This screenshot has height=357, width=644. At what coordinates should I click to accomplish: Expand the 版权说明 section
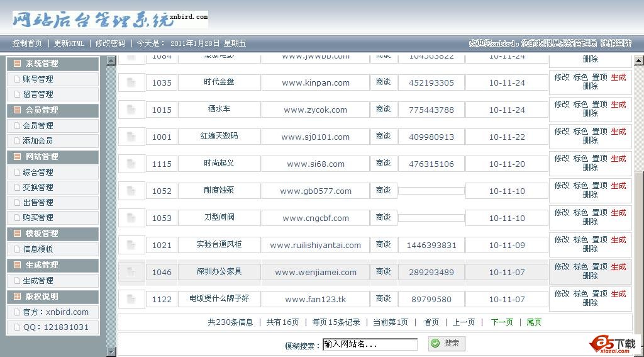[x=17, y=296]
